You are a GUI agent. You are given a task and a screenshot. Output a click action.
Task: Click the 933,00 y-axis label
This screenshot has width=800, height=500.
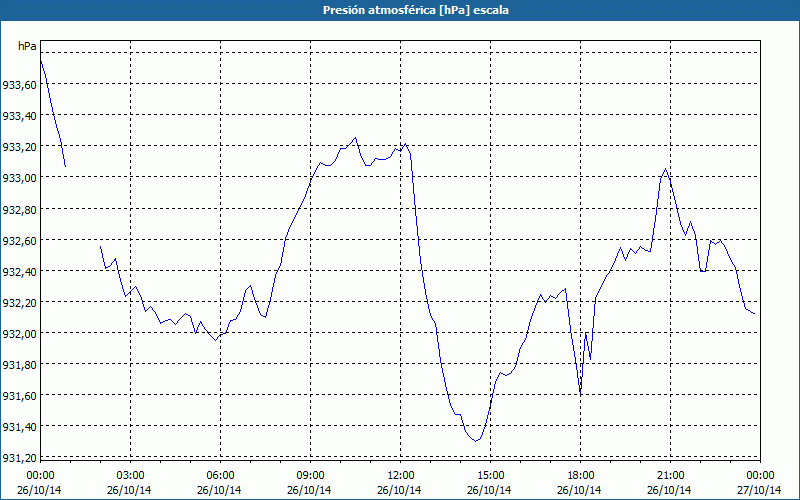click(19, 178)
